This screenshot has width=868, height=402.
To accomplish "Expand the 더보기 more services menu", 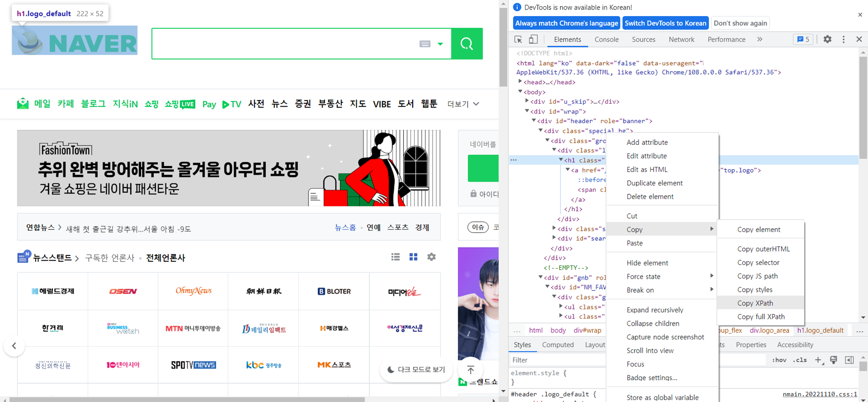I will 463,104.
